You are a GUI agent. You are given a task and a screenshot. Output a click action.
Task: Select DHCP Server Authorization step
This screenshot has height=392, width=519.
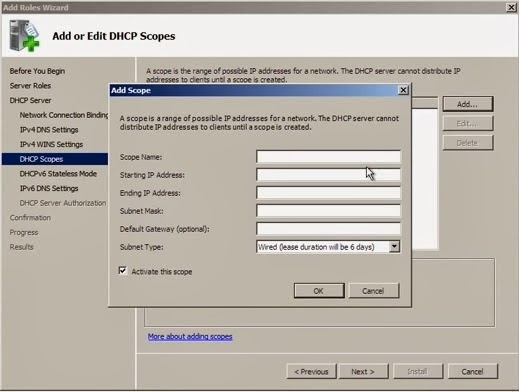point(63,203)
